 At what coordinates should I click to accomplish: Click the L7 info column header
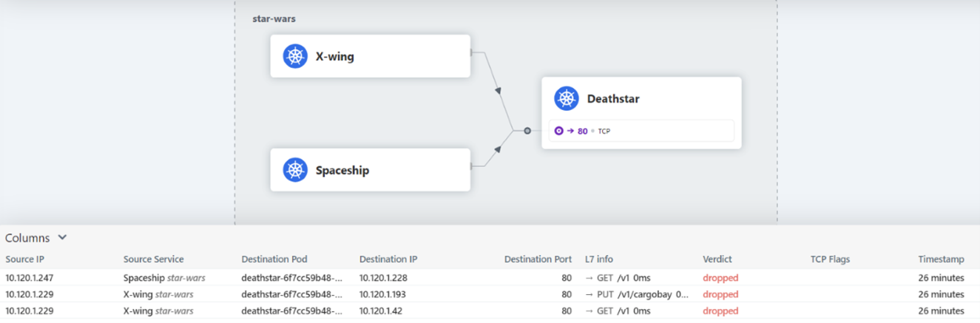coord(598,259)
